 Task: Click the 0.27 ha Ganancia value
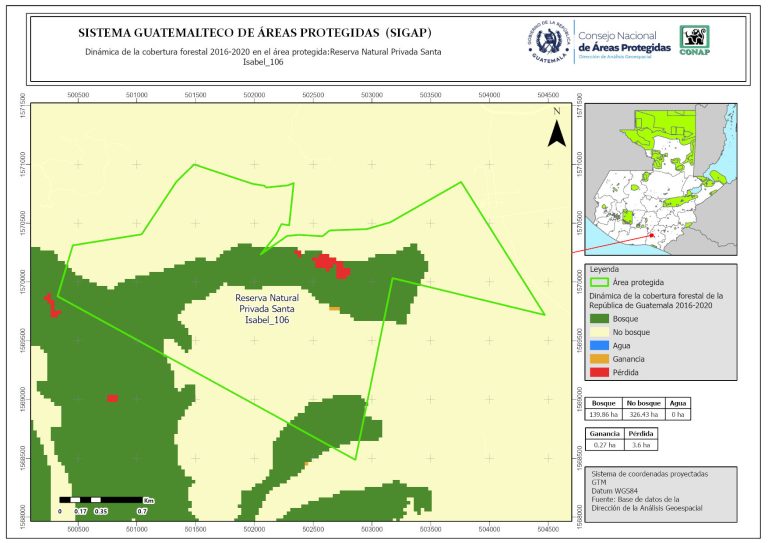tap(604, 445)
